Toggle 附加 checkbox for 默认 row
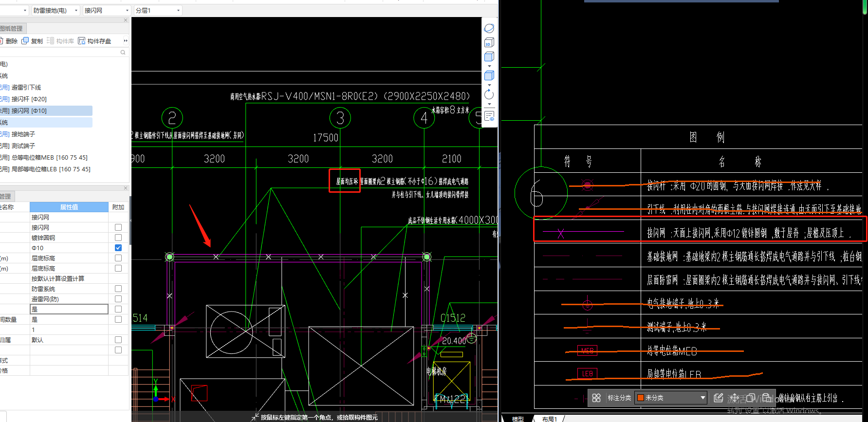The height and width of the screenshot is (422, 868). click(x=118, y=340)
